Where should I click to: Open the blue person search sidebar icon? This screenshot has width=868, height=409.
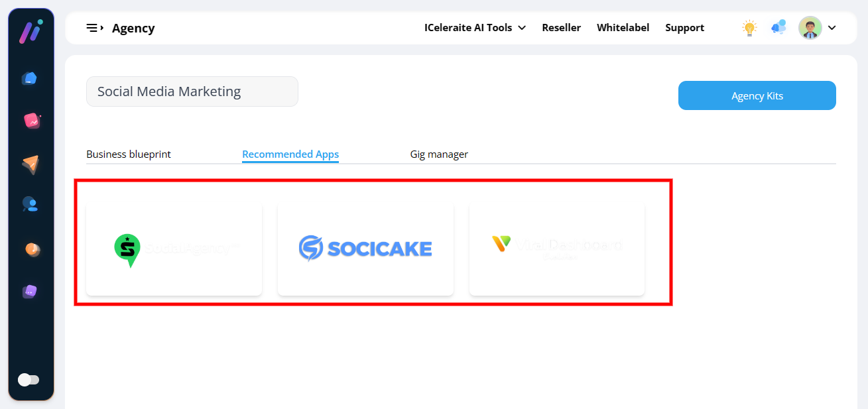click(x=30, y=204)
